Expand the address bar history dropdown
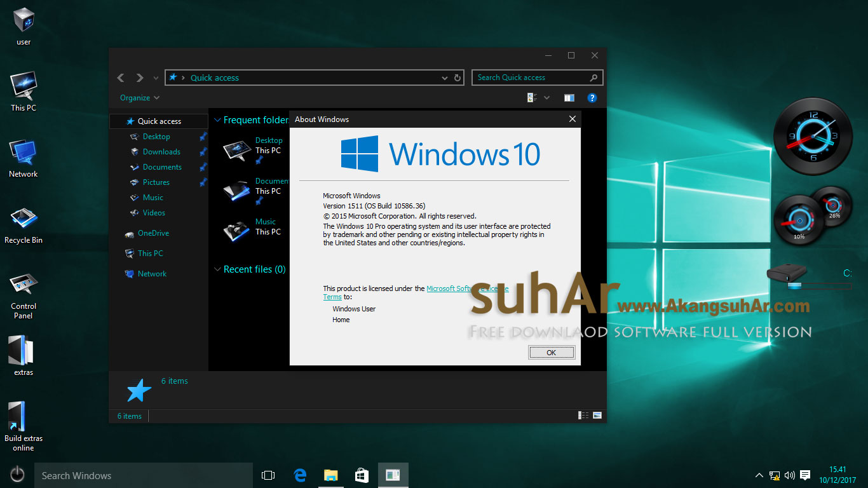Viewport: 868px width, 488px height. pyautogui.click(x=445, y=78)
